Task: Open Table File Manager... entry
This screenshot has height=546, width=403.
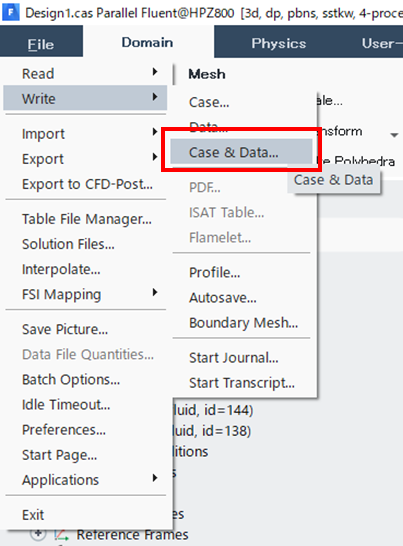Action: (87, 219)
